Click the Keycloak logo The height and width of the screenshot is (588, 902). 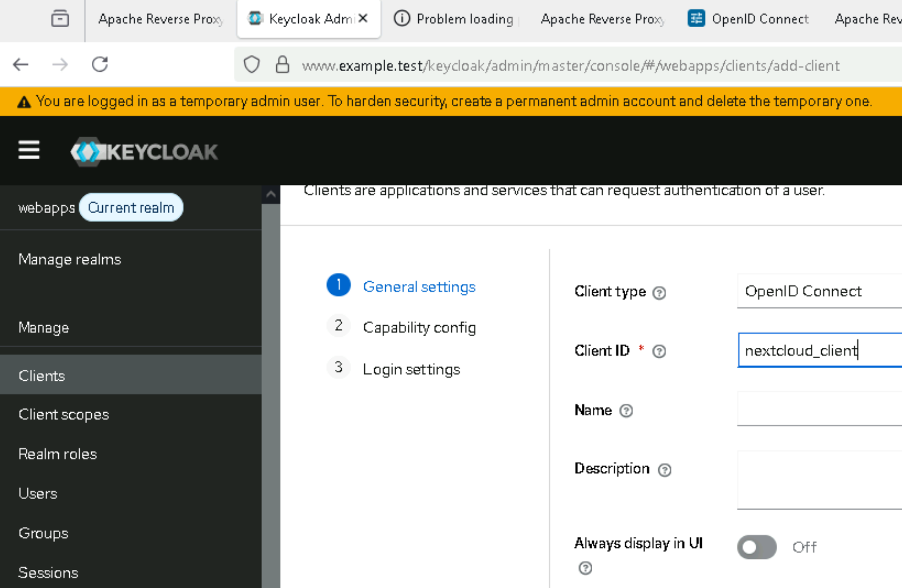pos(144,152)
